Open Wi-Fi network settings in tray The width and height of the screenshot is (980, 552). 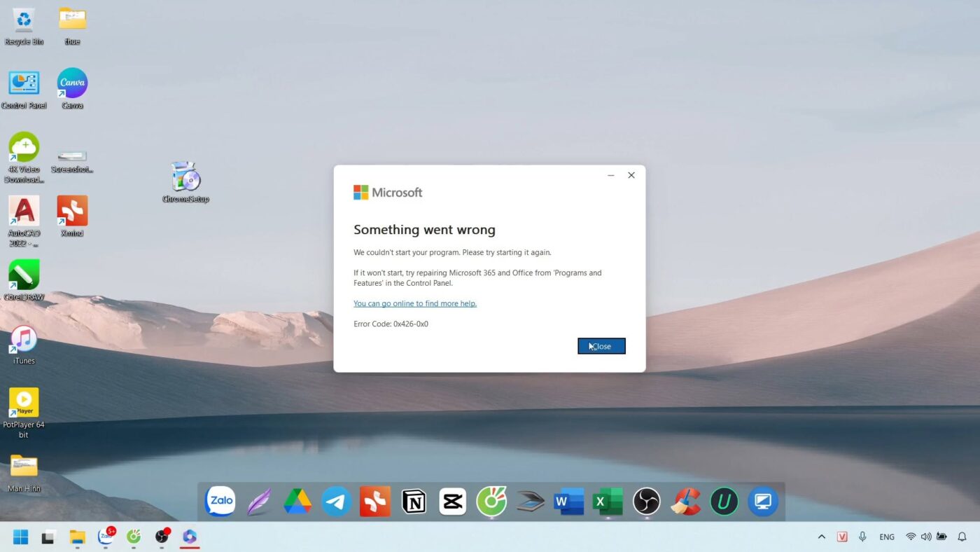tap(911, 537)
